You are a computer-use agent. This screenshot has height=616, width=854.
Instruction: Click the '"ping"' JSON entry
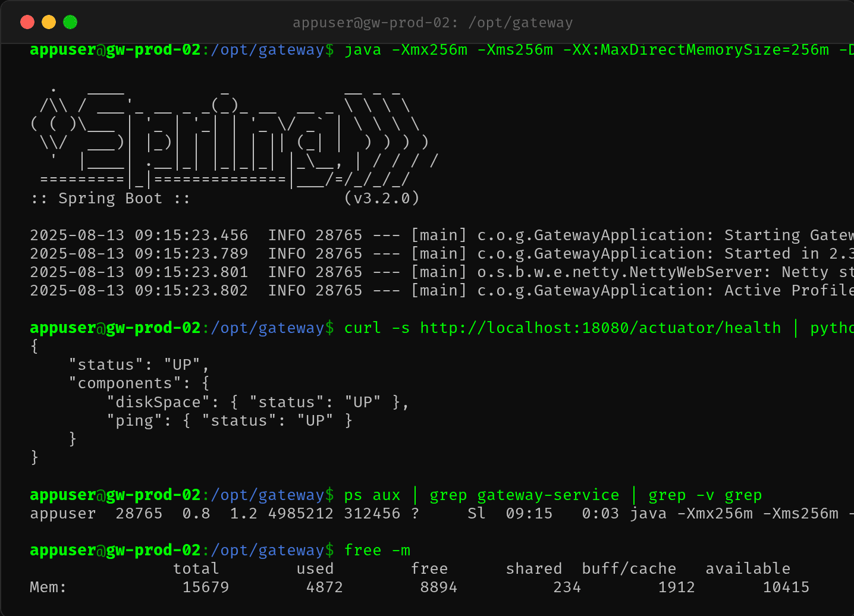pos(230,420)
